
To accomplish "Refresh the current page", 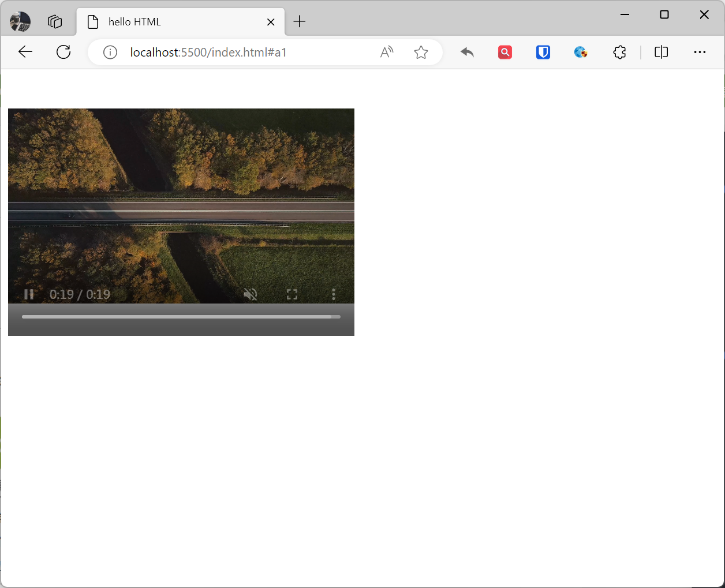I will point(63,52).
